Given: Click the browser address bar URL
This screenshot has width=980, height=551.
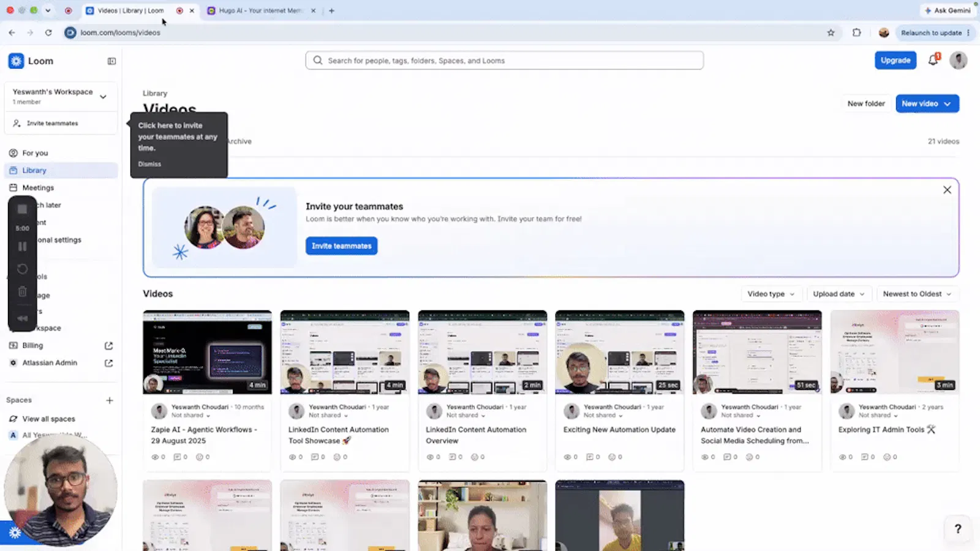Looking at the screenshot, I should click(120, 32).
